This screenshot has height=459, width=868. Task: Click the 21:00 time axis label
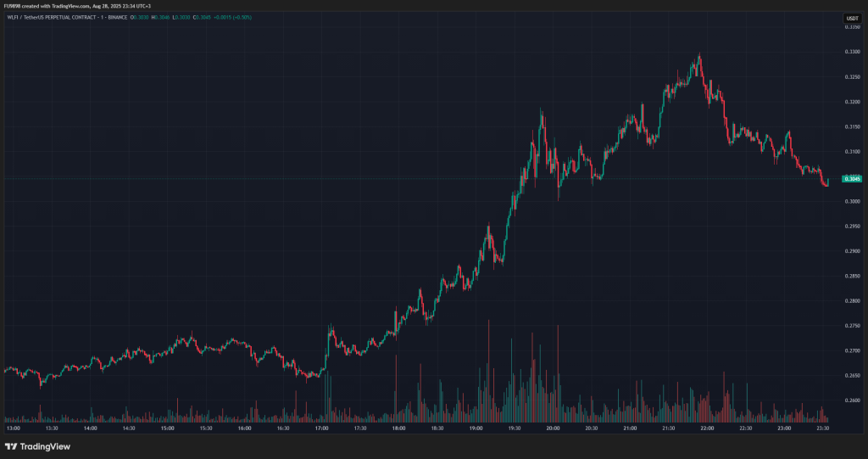[x=630, y=428]
